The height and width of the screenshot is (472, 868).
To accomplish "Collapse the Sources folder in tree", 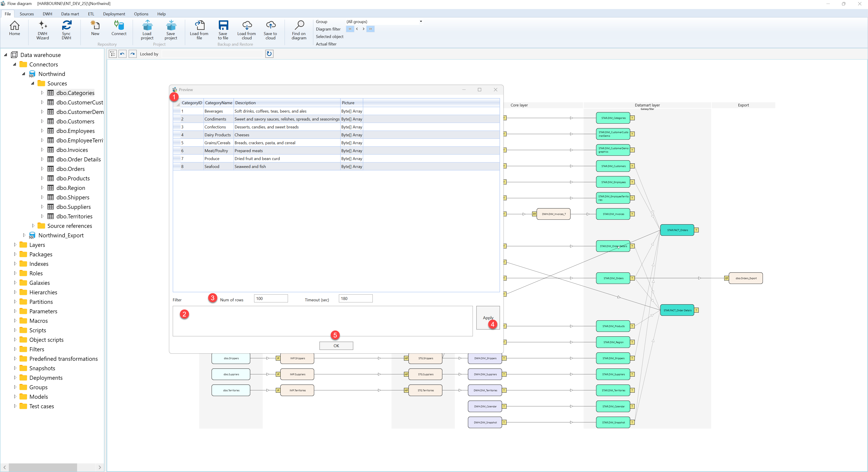I will pyautogui.click(x=33, y=83).
